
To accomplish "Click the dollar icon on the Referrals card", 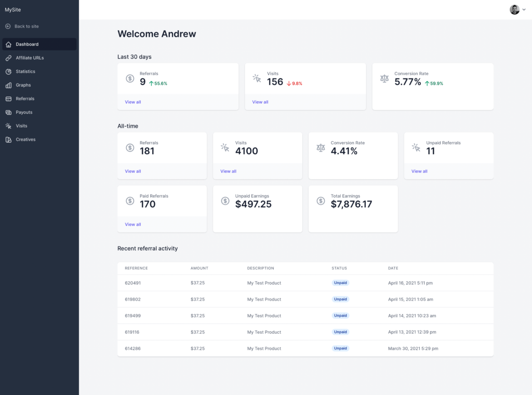I will 129,78.
